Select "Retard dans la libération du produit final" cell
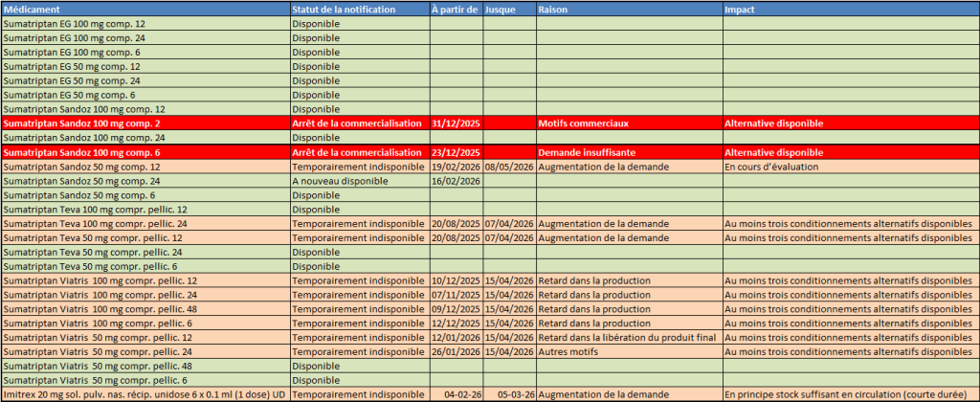The height and width of the screenshot is (402, 980). (x=628, y=337)
